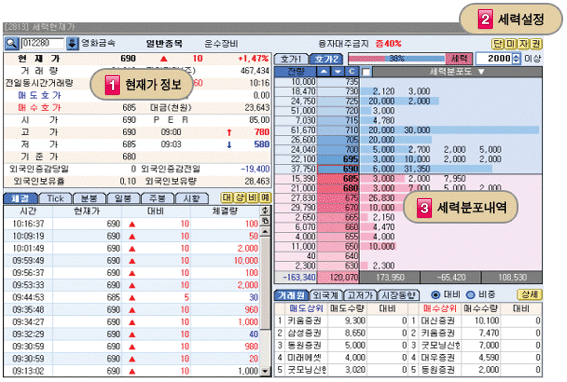Click the down arrow button beside 잔량
The height and width of the screenshot is (382, 567).
338,72
